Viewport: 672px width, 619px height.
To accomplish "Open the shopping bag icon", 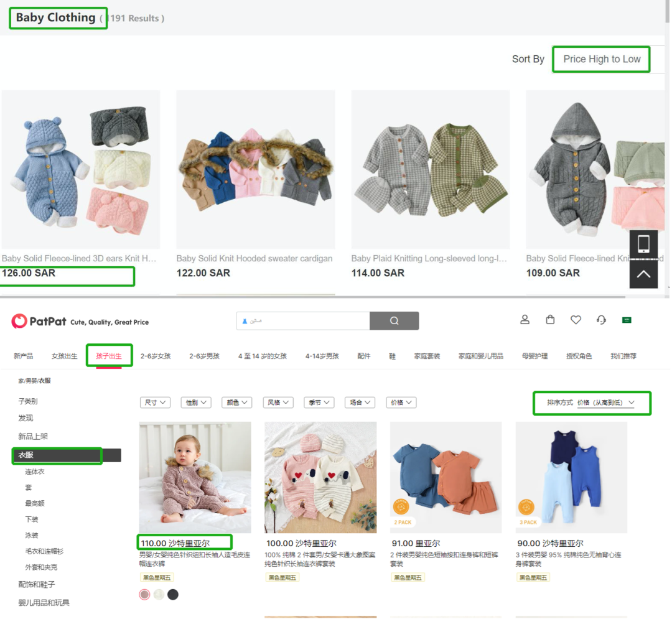I will [x=550, y=320].
